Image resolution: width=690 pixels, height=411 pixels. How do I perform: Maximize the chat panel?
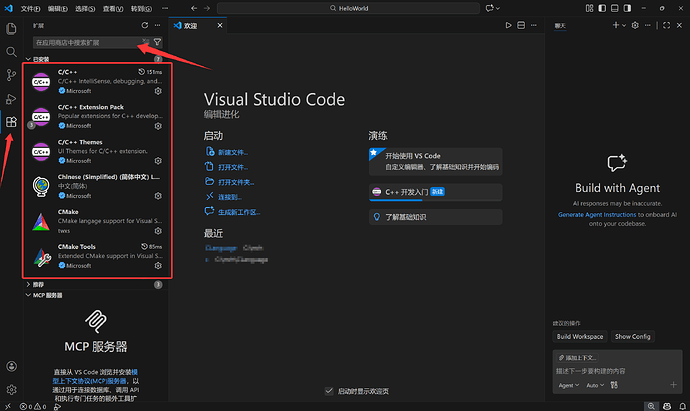667,26
